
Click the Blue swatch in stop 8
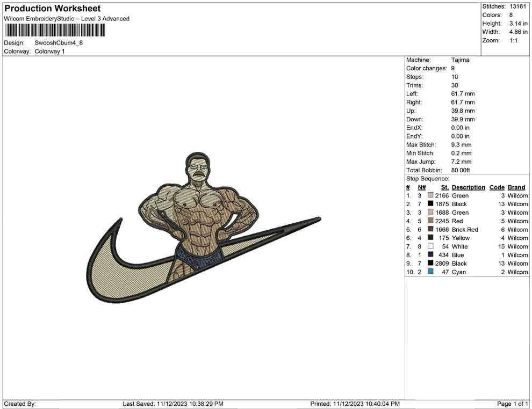(x=430, y=254)
